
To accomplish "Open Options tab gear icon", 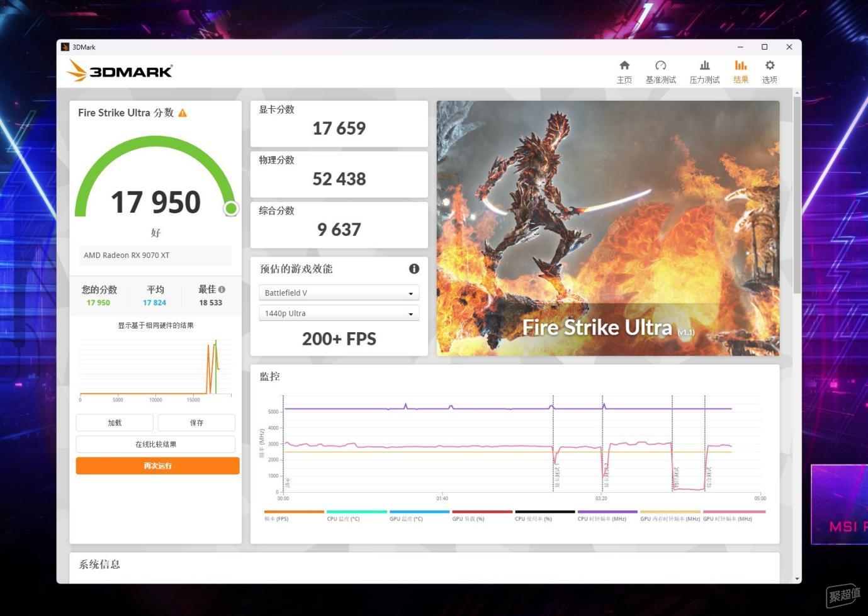I will point(770,65).
